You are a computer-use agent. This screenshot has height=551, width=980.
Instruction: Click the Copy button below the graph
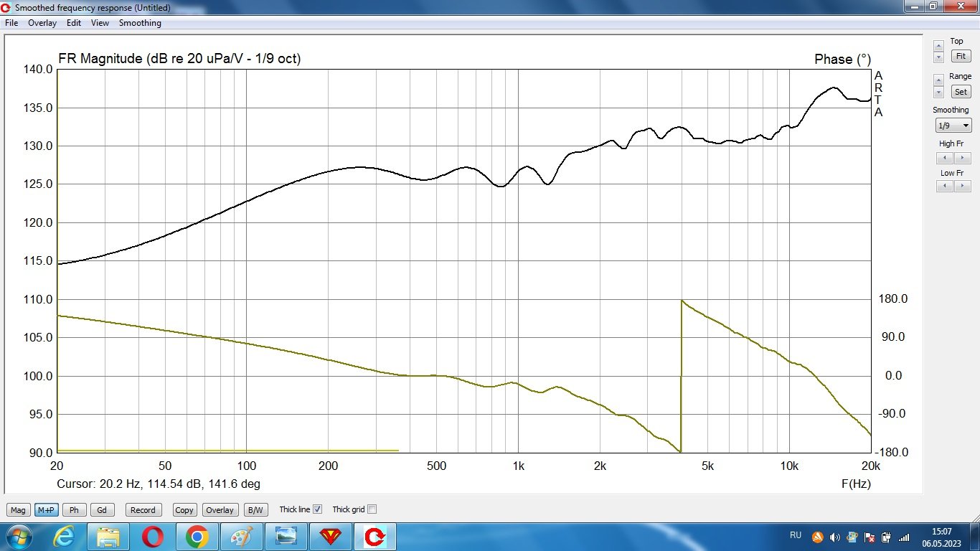click(184, 510)
